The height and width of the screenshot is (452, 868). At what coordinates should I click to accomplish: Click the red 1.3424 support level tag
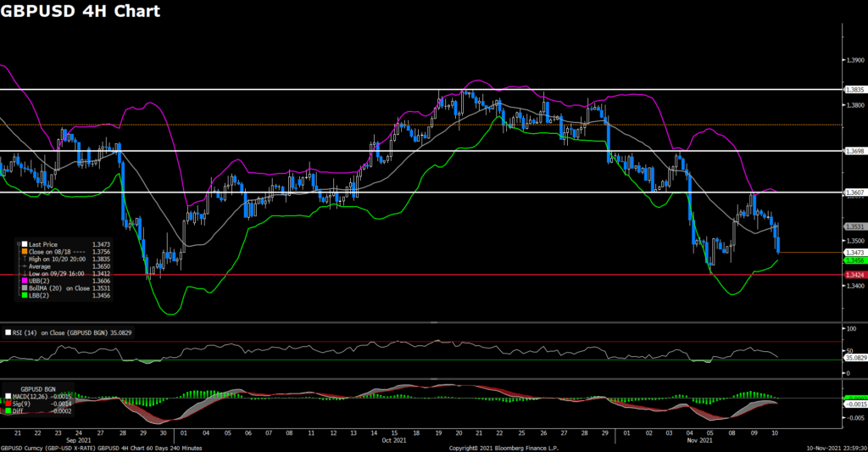854,275
